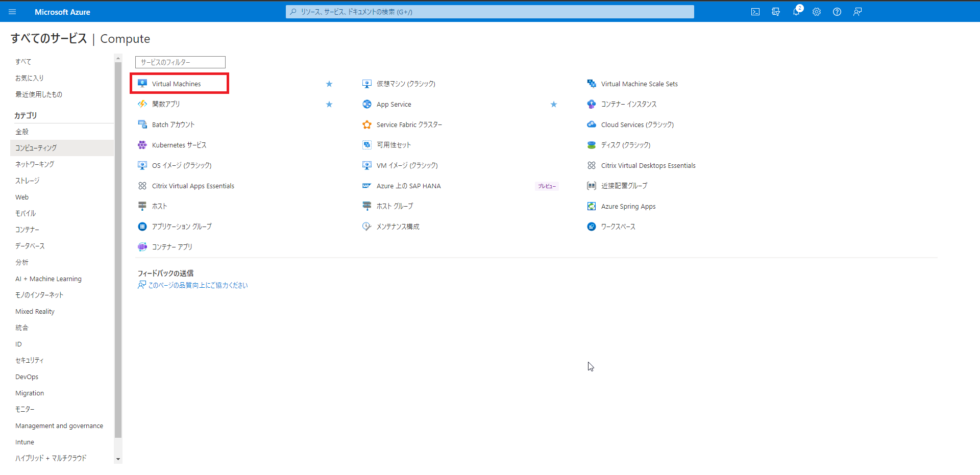Select the ストレージ category
The width and height of the screenshot is (980, 475).
click(28, 181)
